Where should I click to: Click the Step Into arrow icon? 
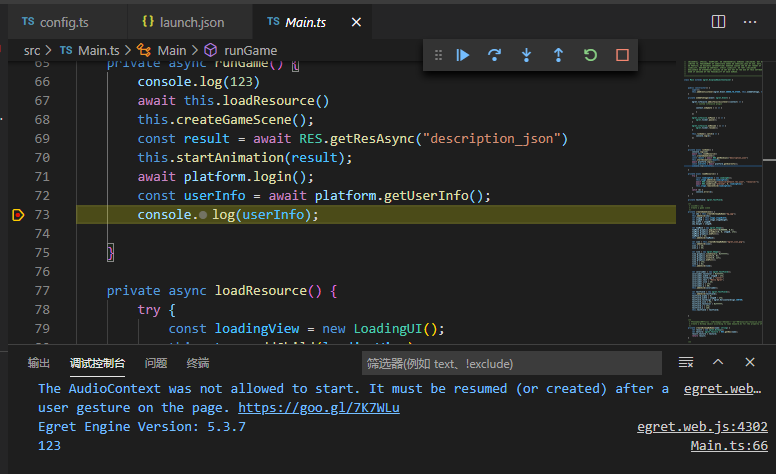(526, 55)
